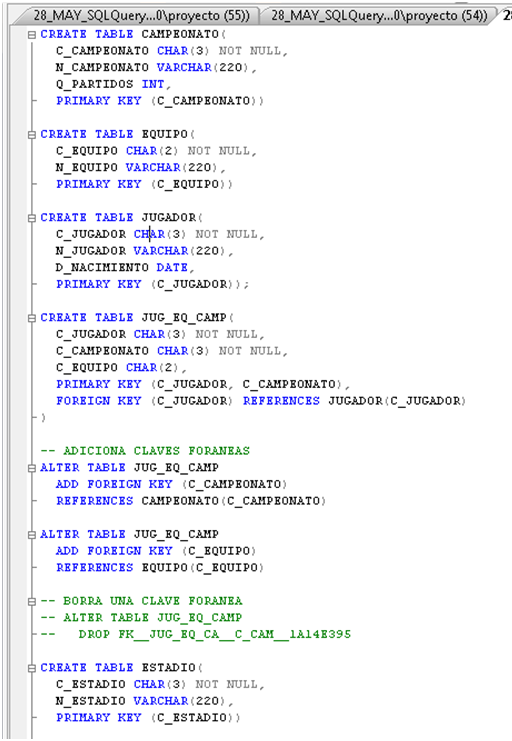Click the 'PRIMARY KEY (C_CAMPEONATO))' line

click(160, 101)
